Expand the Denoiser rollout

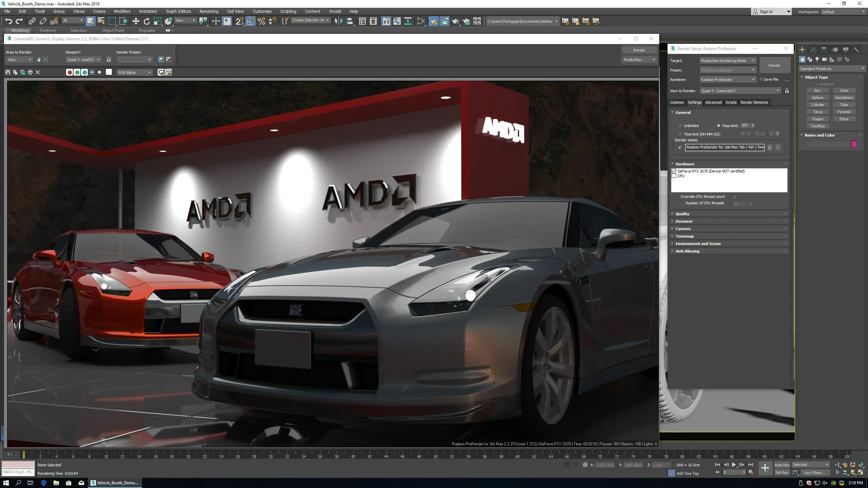click(684, 221)
